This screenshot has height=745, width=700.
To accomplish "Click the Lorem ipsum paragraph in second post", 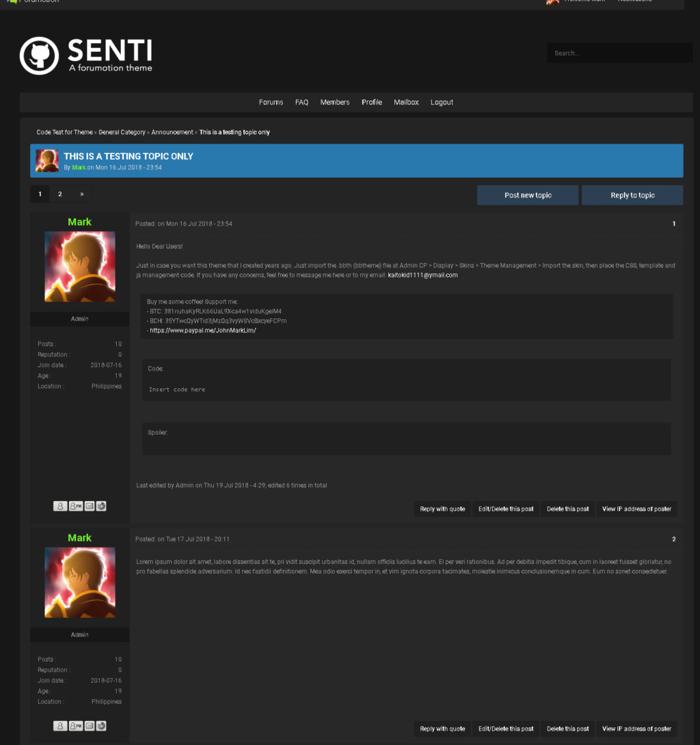I will tap(404, 567).
